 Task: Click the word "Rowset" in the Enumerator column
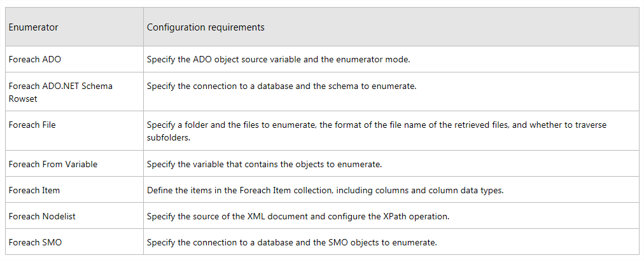(23, 99)
